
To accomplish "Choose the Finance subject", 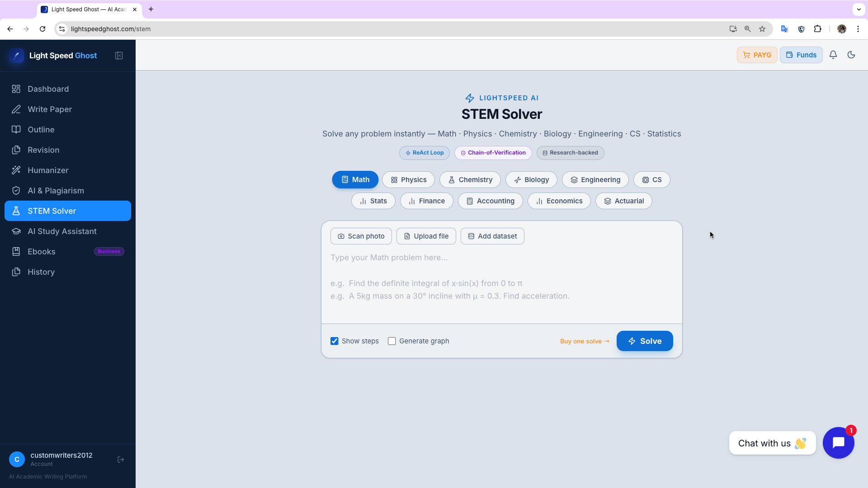I will (427, 201).
